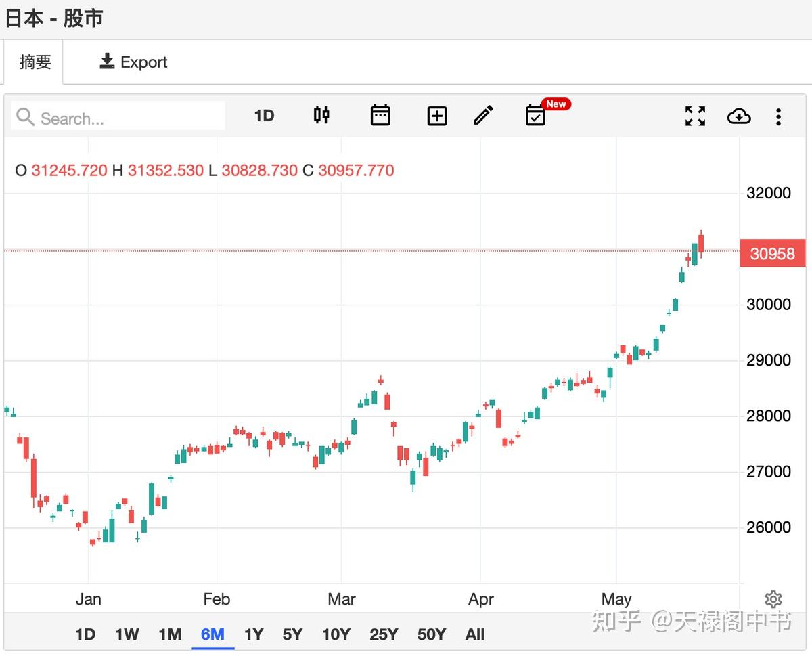Switch range to 5Y

click(x=292, y=634)
